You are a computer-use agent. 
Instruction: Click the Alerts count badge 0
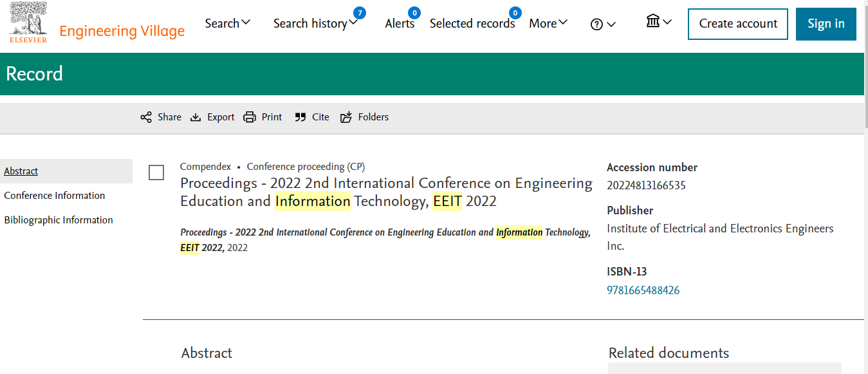(414, 12)
